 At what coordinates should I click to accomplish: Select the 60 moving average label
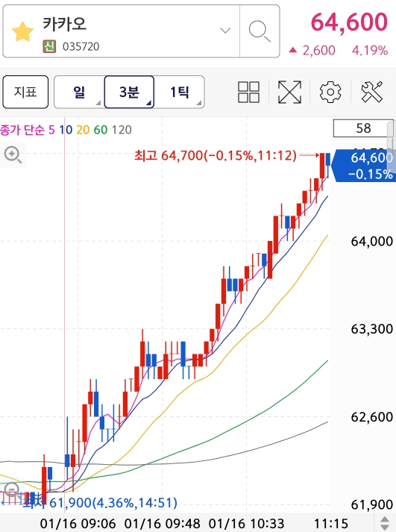pyautogui.click(x=101, y=130)
